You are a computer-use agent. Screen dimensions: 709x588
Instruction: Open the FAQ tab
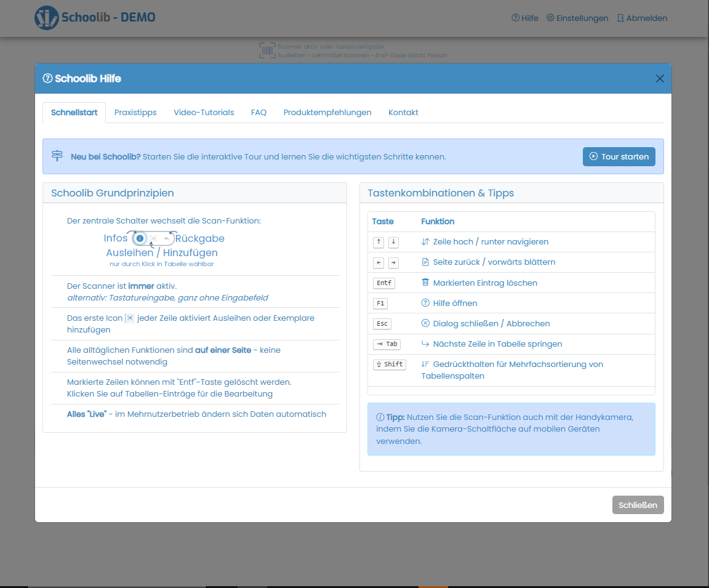[258, 113]
